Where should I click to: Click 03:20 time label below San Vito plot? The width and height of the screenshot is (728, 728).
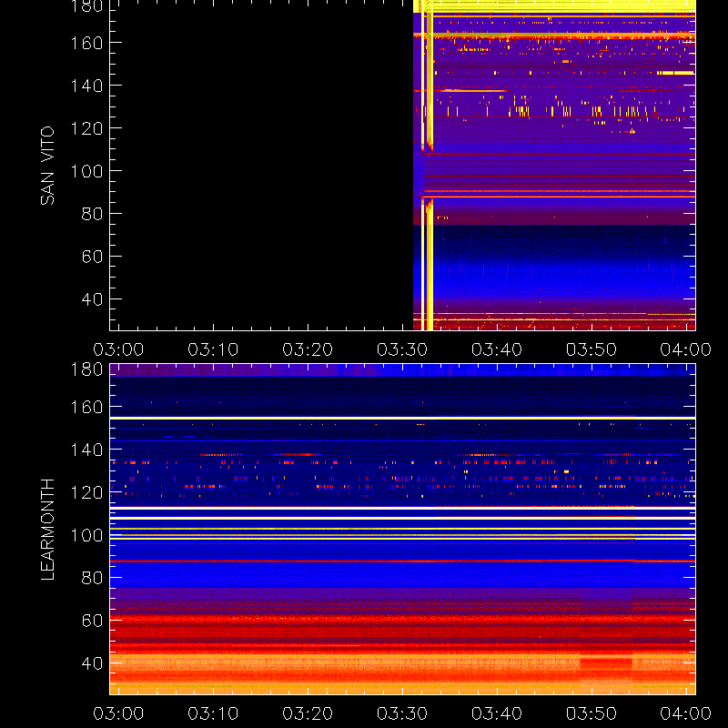point(308,349)
